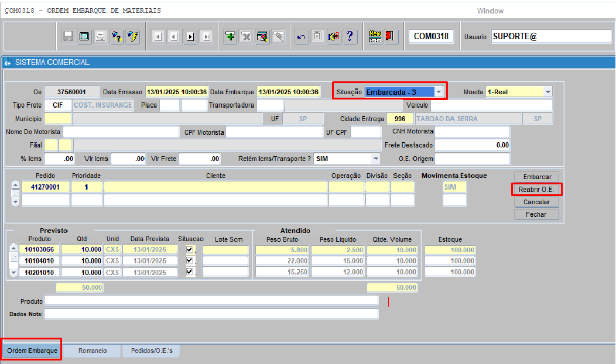Click the Enter Query funnel question icon
Viewport: 616px width, 364px height.
(x=117, y=36)
